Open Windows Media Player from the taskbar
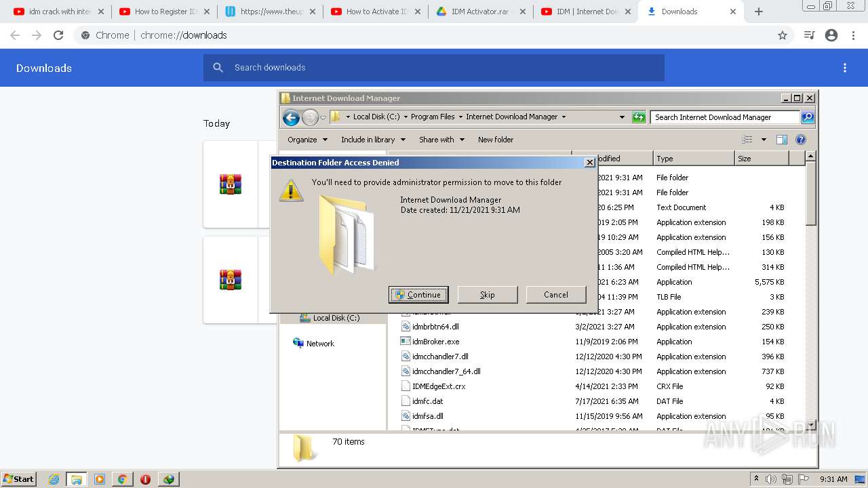Screen dimensions: 868x488 100,479
